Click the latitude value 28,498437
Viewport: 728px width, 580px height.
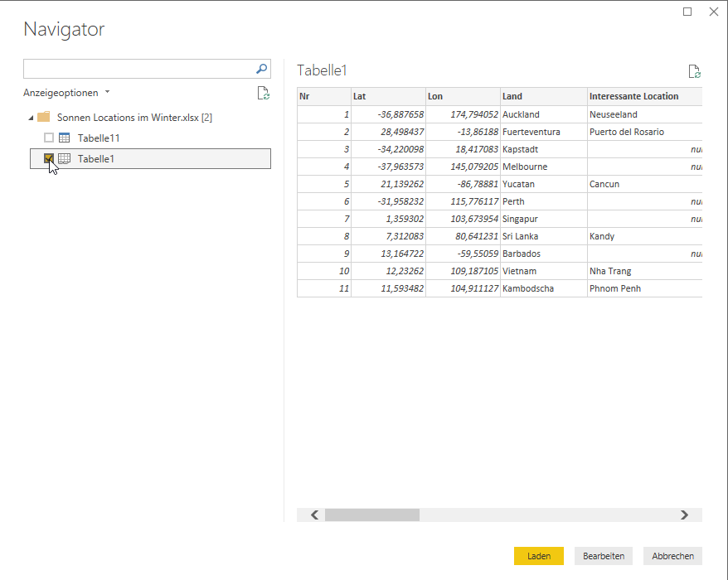tap(388, 132)
